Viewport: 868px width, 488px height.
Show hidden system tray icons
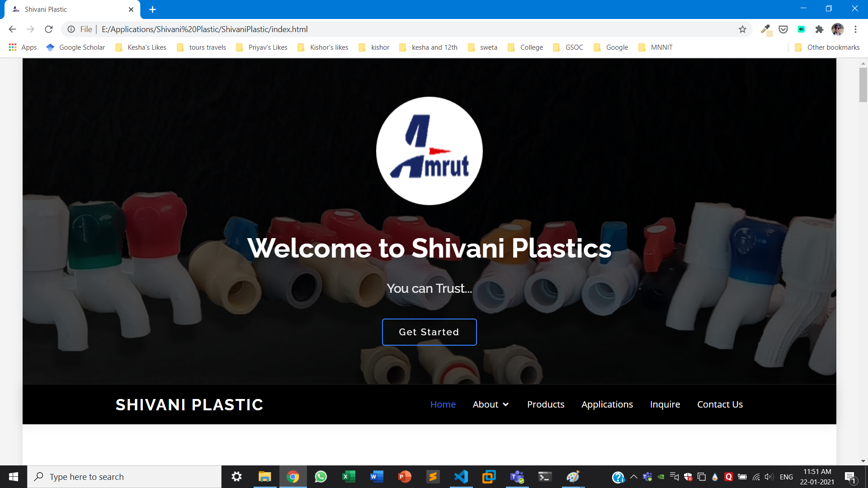coord(633,477)
